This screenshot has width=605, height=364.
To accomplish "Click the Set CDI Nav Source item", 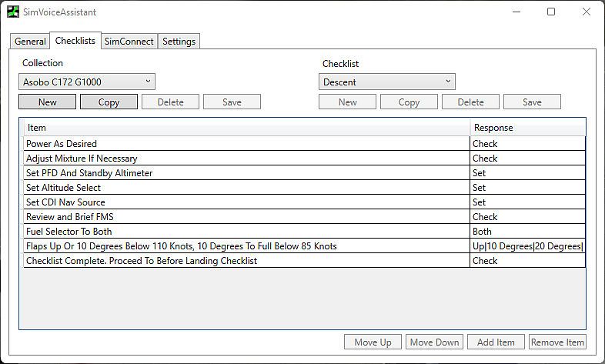I will 65,202.
